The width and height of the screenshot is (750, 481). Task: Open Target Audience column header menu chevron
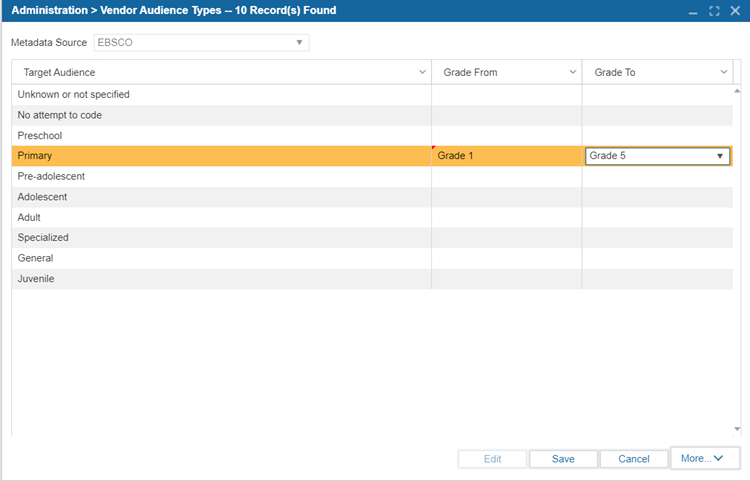click(422, 72)
